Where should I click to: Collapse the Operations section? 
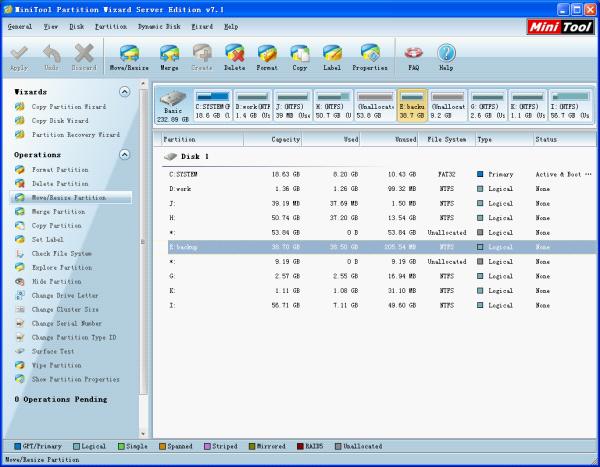coord(124,155)
